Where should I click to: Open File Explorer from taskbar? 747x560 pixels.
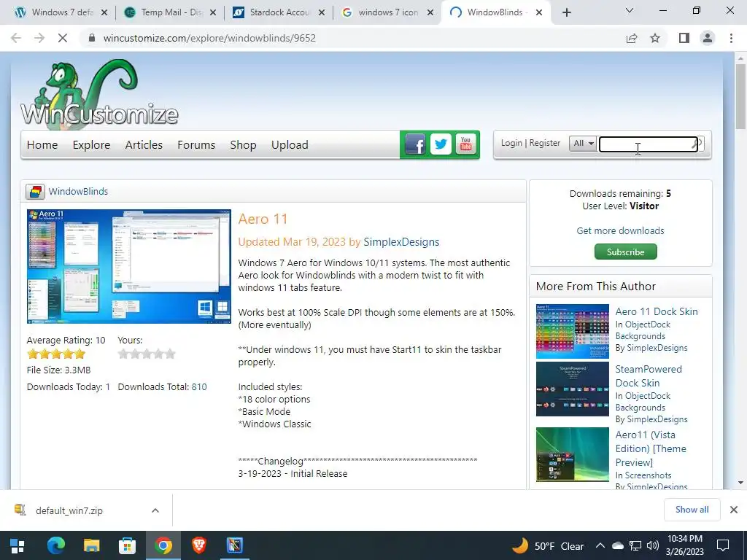click(91, 545)
